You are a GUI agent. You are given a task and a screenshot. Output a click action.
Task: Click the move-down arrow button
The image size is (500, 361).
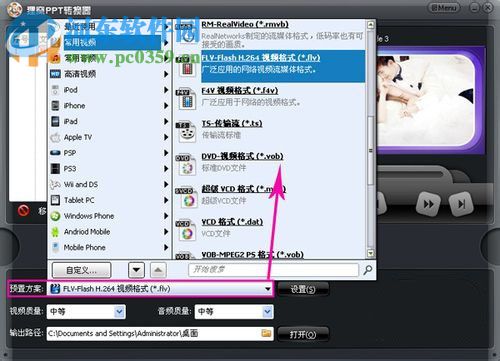[x=136, y=270]
